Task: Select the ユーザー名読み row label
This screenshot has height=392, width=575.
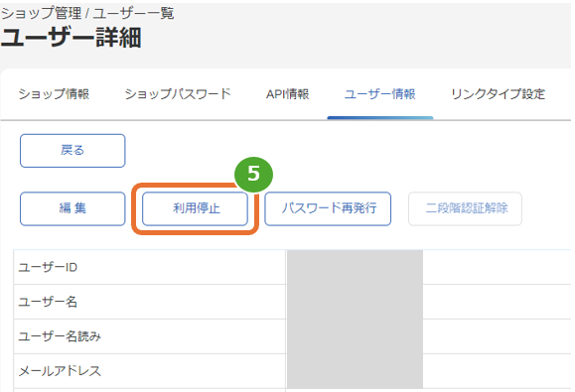Action: click(60, 336)
